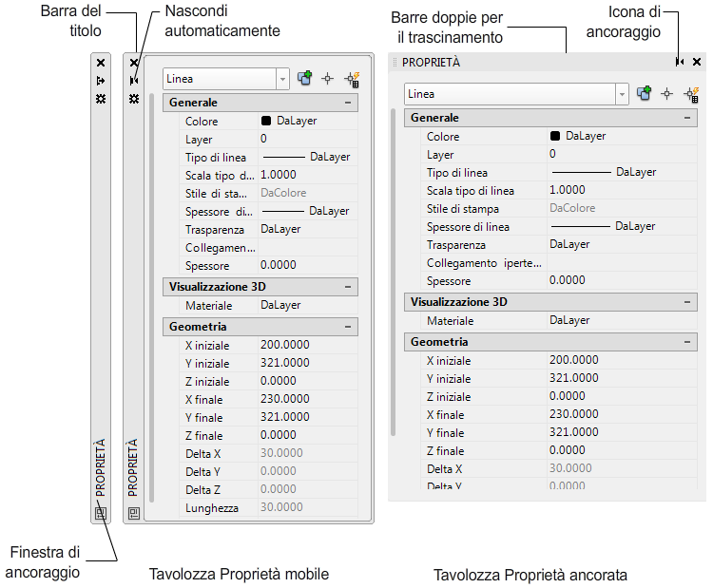This screenshot has width=713, height=588.
Task: Click Z iniziale value 0.0000 in the docked palette
Action: [622, 396]
